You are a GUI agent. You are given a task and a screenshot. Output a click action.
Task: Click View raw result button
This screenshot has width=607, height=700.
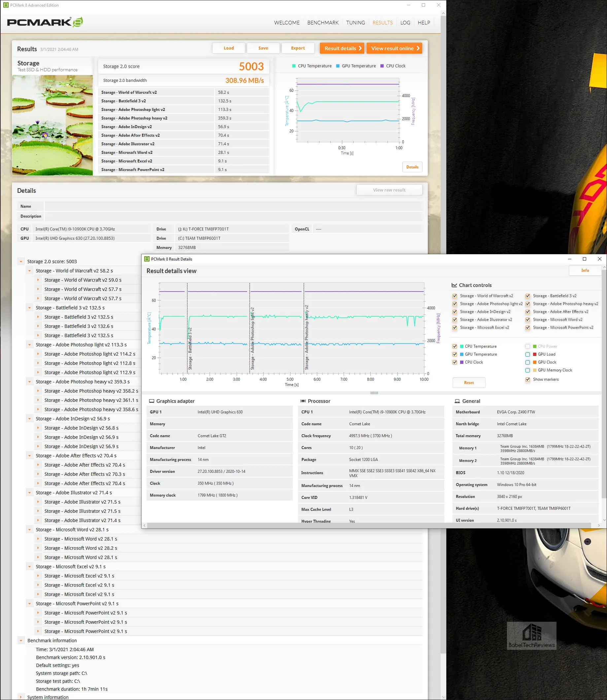[x=389, y=190]
